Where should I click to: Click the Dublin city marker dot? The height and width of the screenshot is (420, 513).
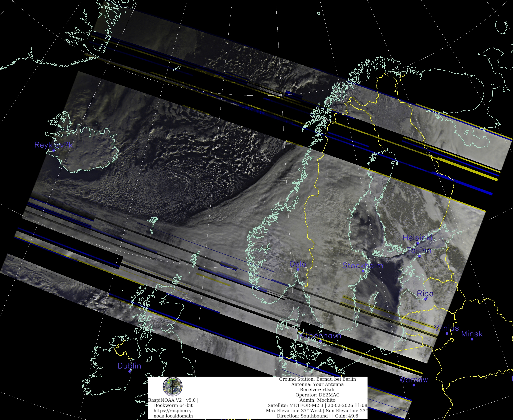[130, 371]
